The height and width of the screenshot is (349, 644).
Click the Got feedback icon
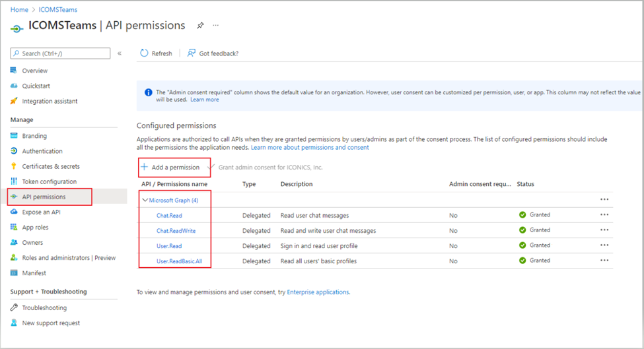191,53
